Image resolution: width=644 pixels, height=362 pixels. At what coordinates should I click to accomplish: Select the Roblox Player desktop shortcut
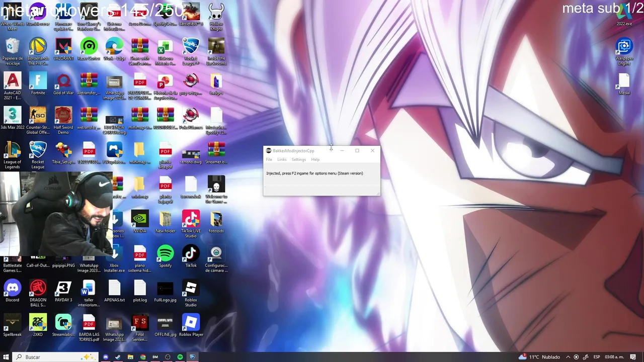coord(191,325)
